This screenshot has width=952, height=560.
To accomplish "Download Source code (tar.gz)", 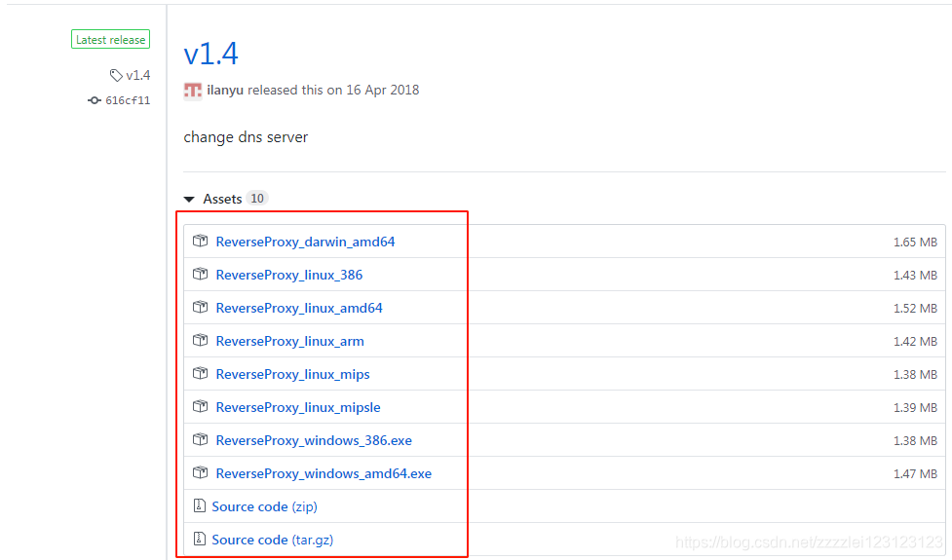I will 272,540.
